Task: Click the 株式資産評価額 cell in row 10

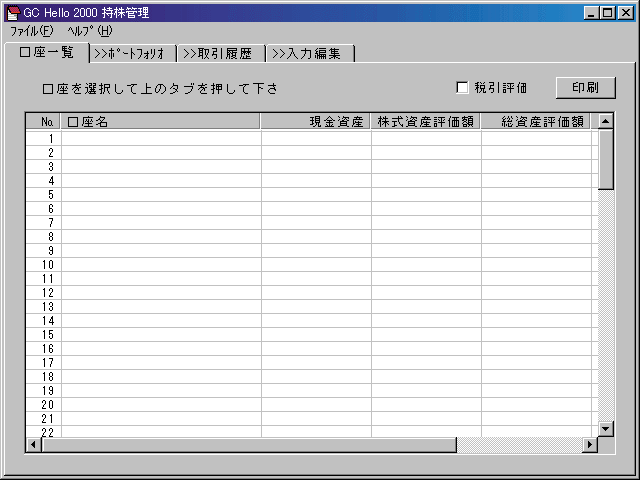Action: coord(427,264)
